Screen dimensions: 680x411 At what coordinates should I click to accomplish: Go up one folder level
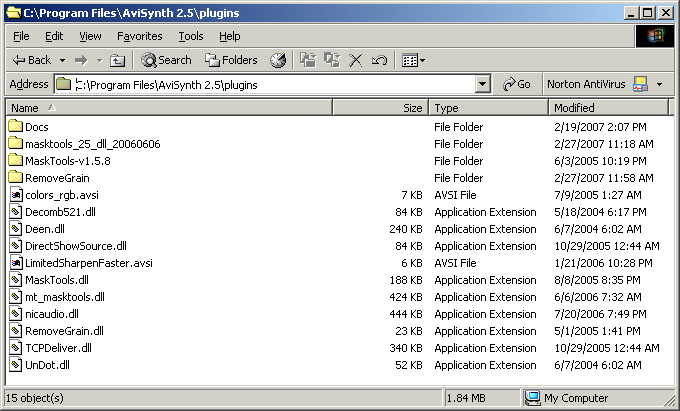tap(117, 60)
